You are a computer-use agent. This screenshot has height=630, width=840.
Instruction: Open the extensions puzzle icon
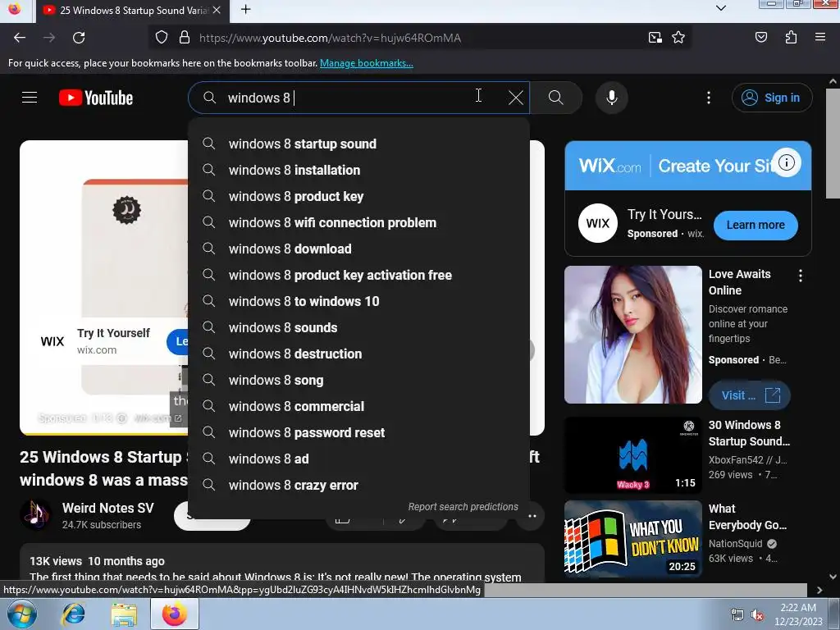point(791,38)
